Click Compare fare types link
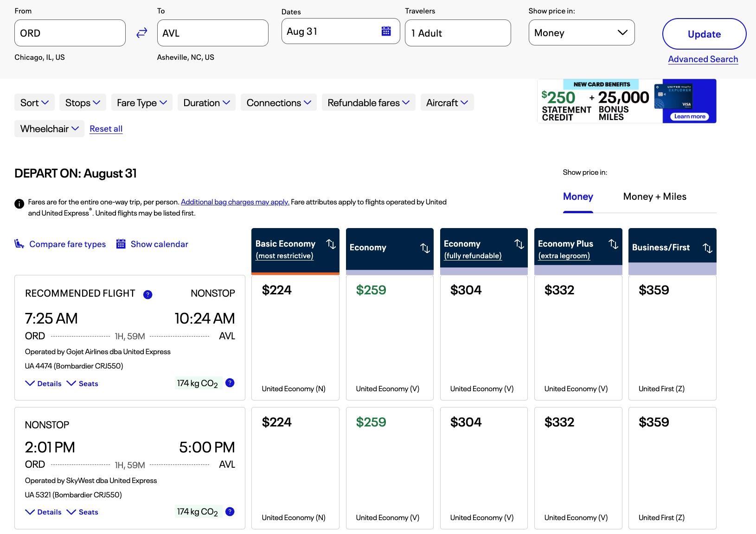Viewport: 756px width, 534px height. click(67, 244)
